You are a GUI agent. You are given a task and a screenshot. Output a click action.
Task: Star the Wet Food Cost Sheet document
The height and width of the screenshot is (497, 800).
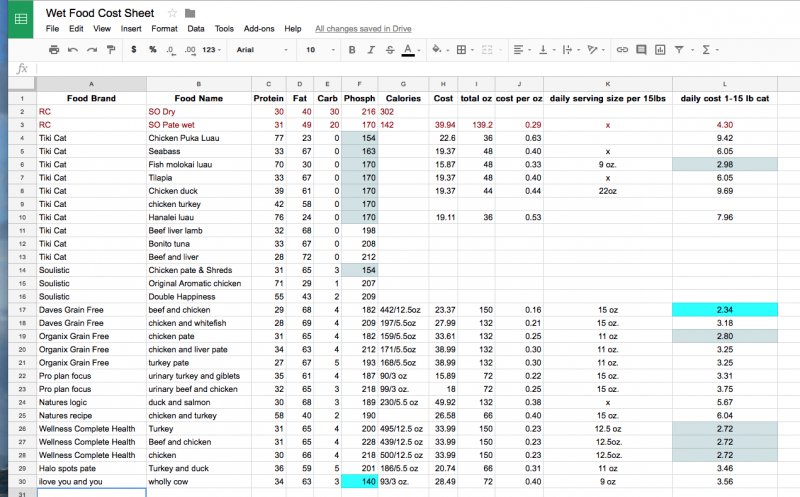click(x=172, y=13)
